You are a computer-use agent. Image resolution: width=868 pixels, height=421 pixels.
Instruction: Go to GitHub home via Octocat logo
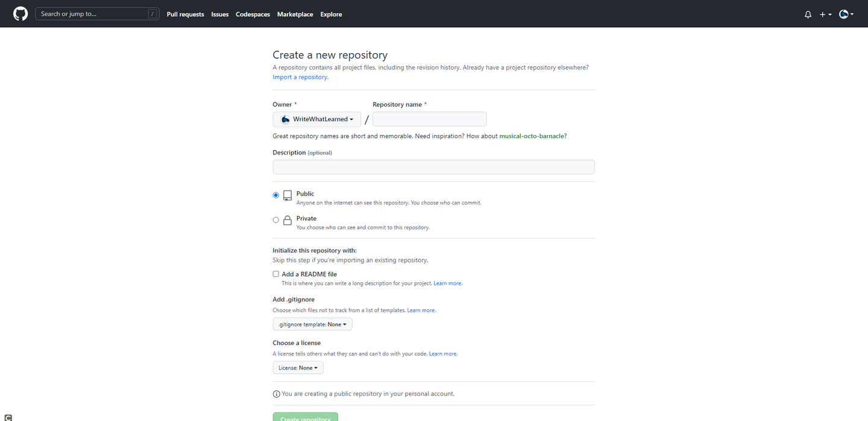20,14
